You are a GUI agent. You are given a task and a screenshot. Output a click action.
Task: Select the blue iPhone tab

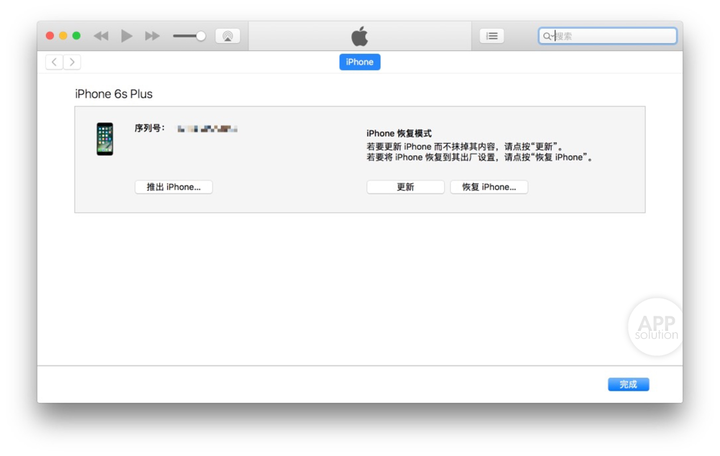point(360,62)
